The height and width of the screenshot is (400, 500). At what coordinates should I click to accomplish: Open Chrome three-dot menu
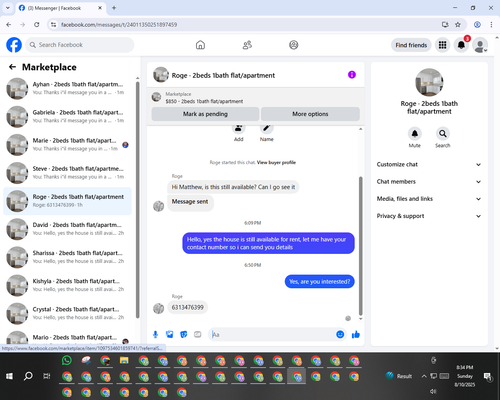click(x=491, y=24)
